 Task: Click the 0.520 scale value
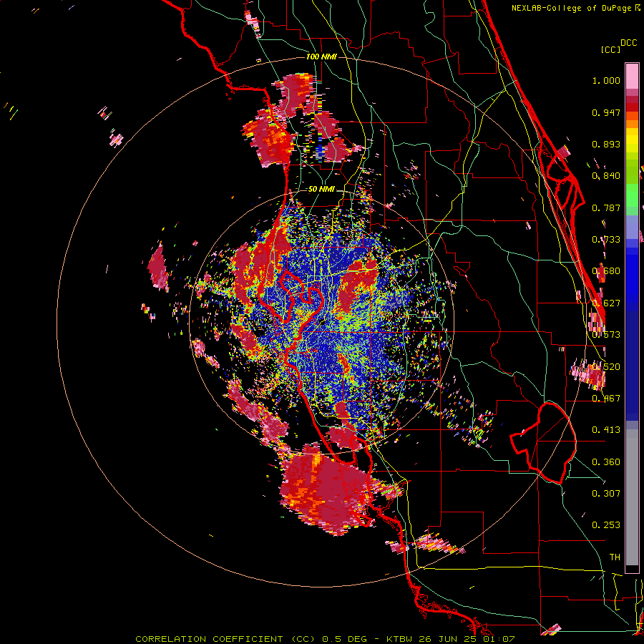click(606, 367)
